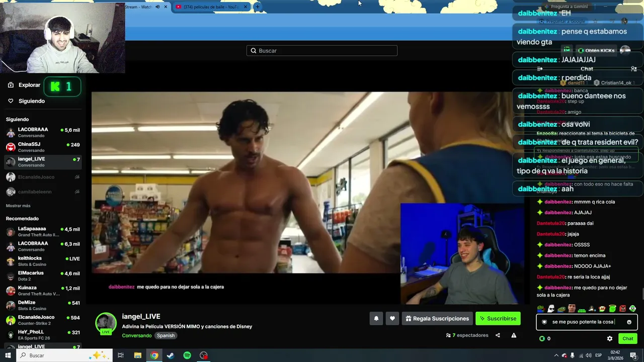The width and height of the screenshot is (644, 362).
Task: Open chat settings gear
Action: [610, 339]
